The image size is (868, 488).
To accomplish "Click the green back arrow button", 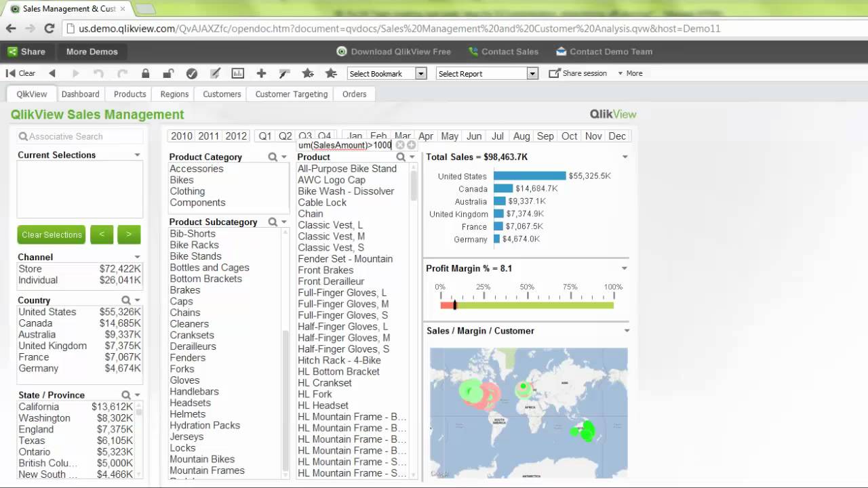I will (x=101, y=235).
